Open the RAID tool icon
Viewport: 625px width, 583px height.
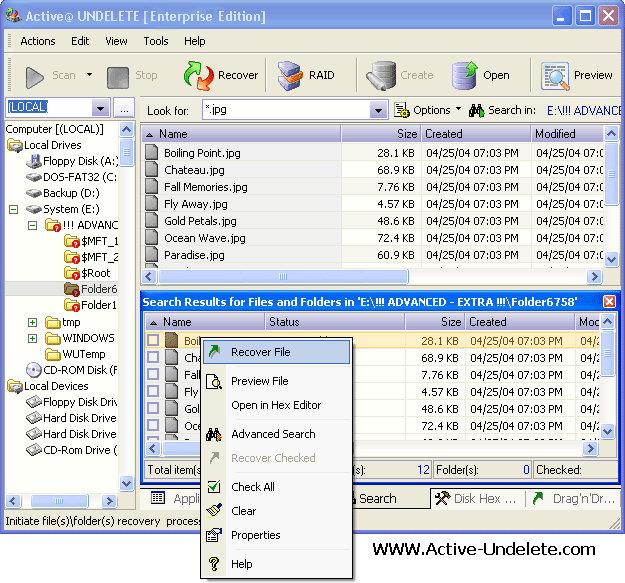290,75
